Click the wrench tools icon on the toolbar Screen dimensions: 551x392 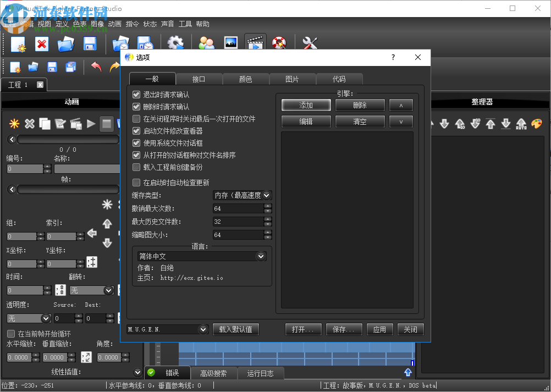310,42
